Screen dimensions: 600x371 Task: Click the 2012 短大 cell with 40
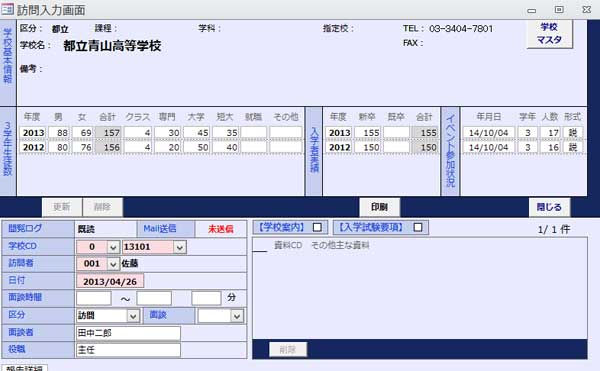(225, 147)
